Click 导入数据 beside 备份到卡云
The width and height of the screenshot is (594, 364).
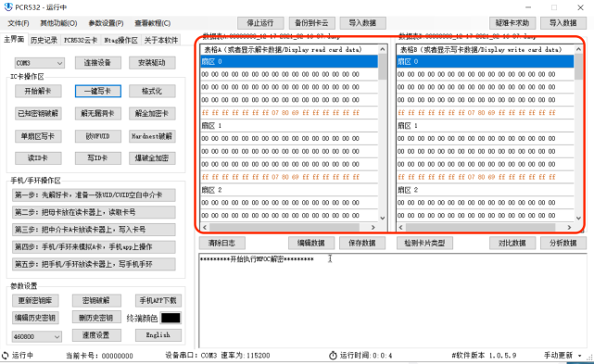click(363, 23)
